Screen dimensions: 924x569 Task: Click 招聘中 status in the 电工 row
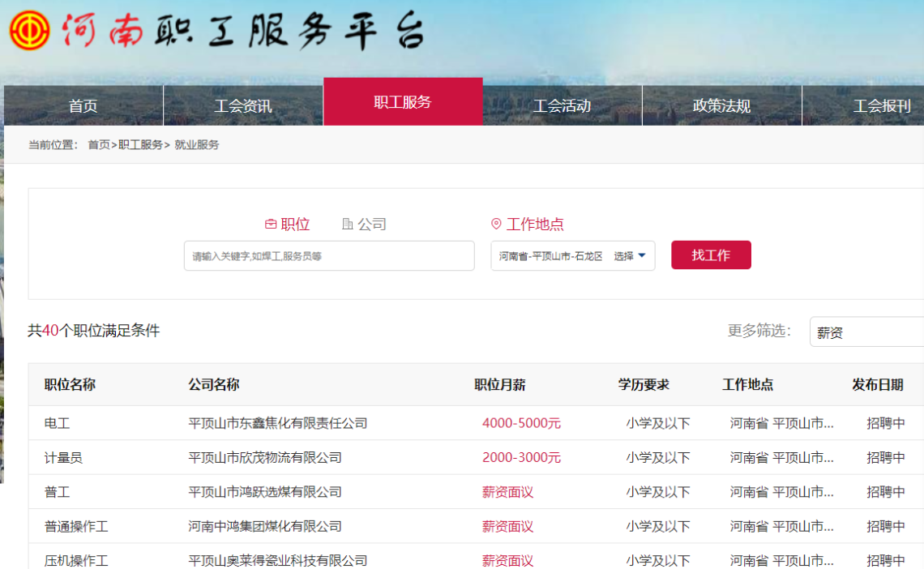point(886,424)
